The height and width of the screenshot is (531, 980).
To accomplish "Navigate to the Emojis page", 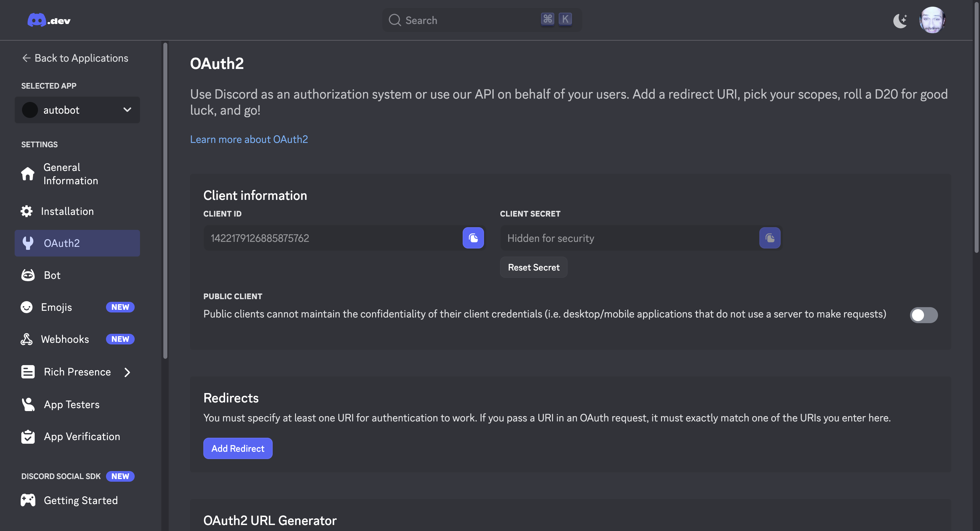I will [77, 307].
